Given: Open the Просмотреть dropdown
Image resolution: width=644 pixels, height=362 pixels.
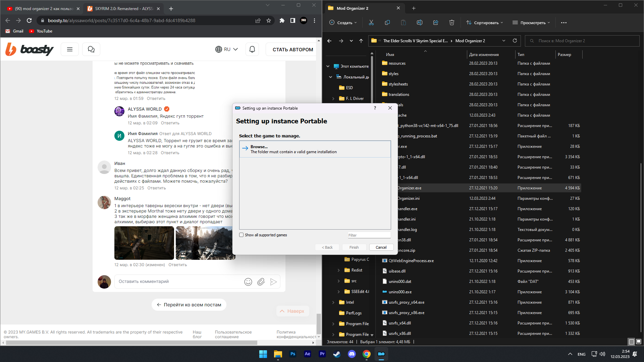Looking at the screenshot, I should click(531, 22).
